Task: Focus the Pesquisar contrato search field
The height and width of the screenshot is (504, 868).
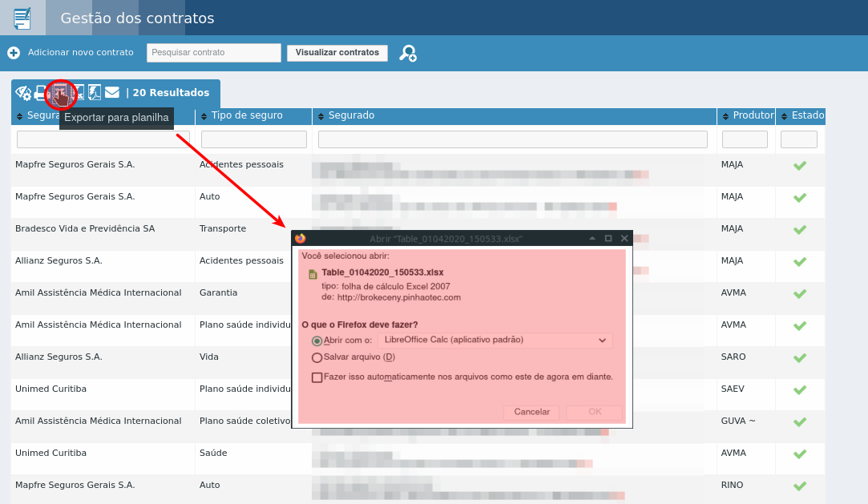Action: [214, 53]
